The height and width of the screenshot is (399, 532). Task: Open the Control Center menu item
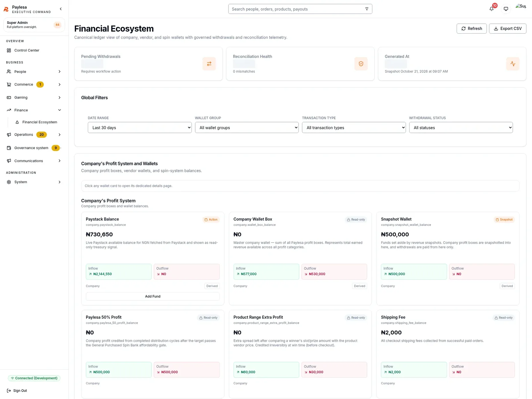[x=34, y=51]
